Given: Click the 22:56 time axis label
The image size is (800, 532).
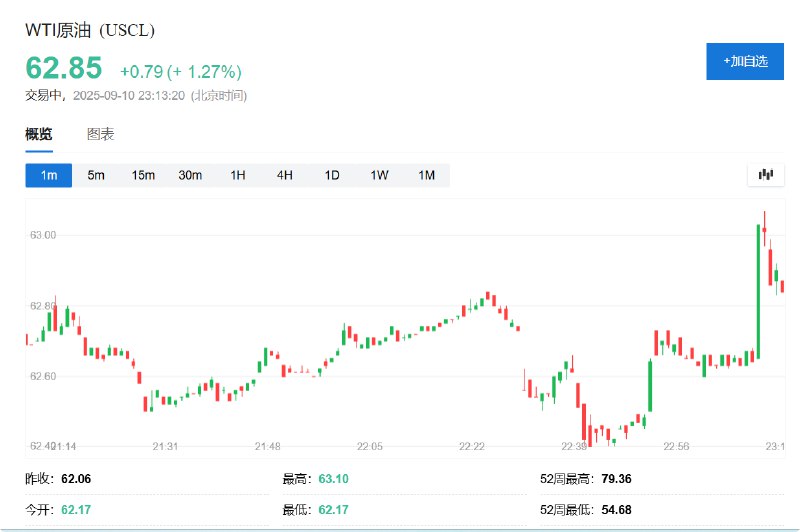Looking at the screenshot, I should [676, 447].
